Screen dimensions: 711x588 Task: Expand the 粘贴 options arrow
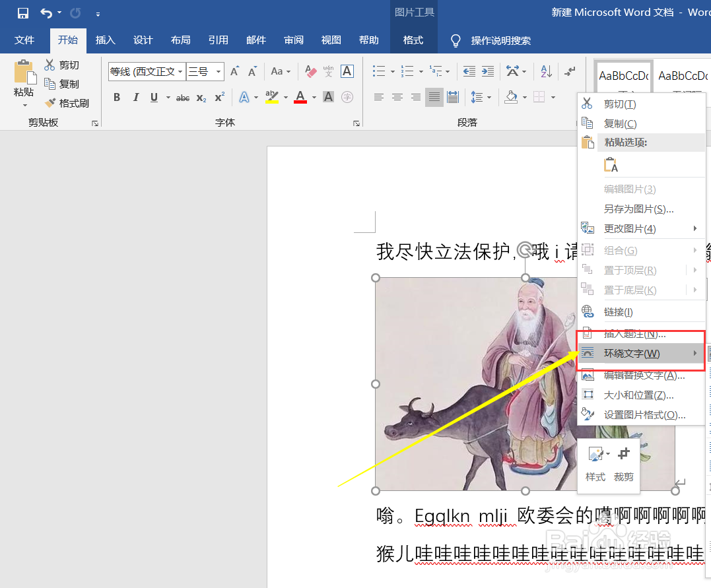[24, 105]
